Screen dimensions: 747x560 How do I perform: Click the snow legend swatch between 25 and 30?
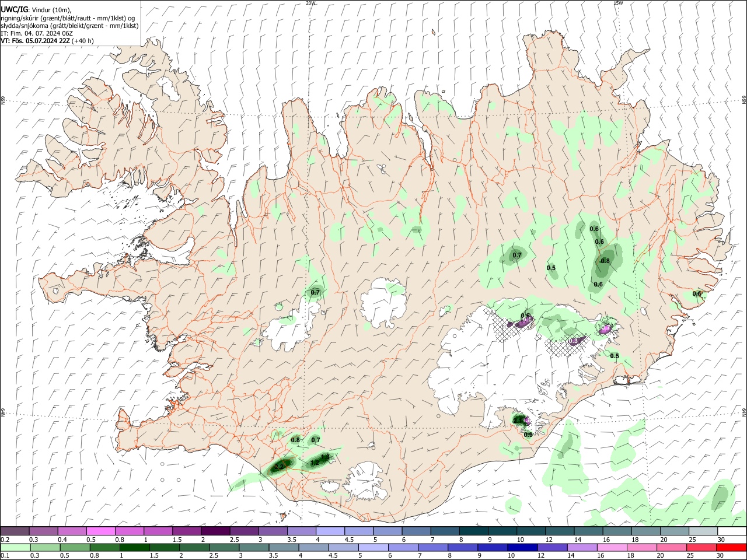704,531
